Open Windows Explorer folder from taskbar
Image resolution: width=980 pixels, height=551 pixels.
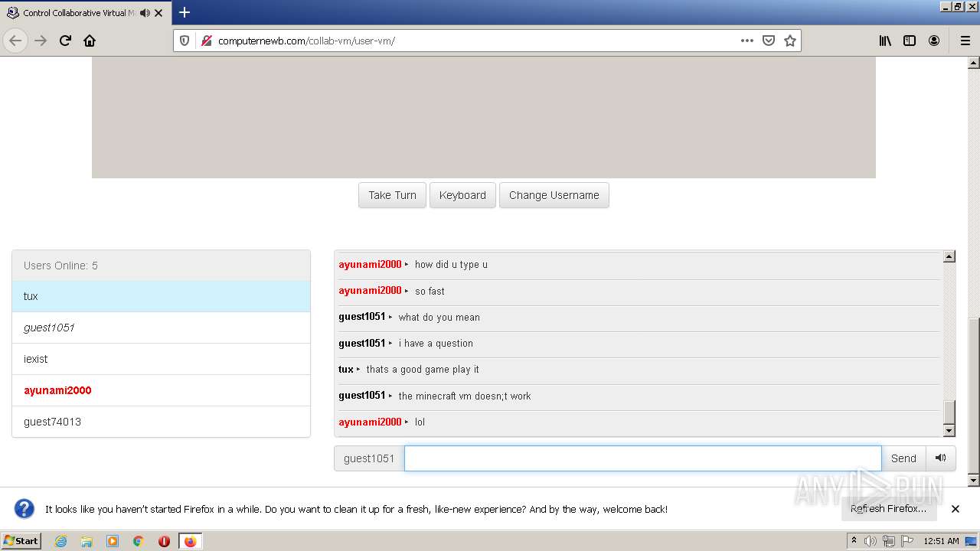click(x=87, y=541)
